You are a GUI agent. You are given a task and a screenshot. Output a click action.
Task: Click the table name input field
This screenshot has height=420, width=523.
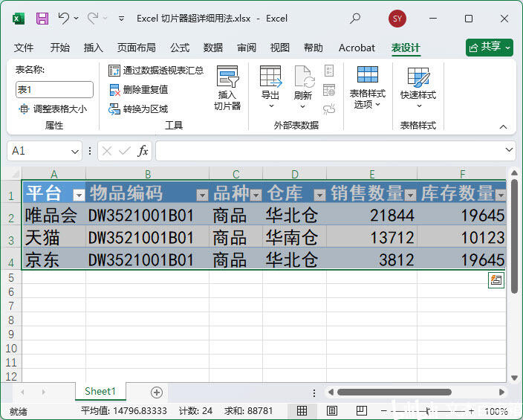(x=54, y=90)
